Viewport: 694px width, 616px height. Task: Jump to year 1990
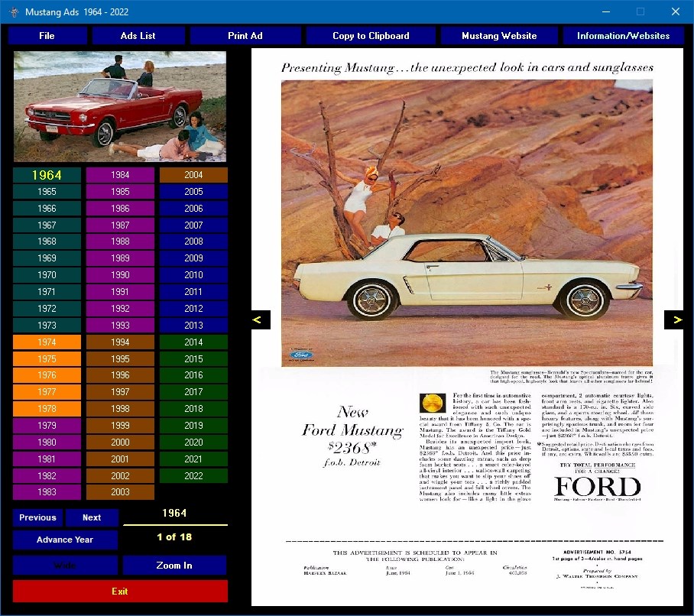coord(121,275)
